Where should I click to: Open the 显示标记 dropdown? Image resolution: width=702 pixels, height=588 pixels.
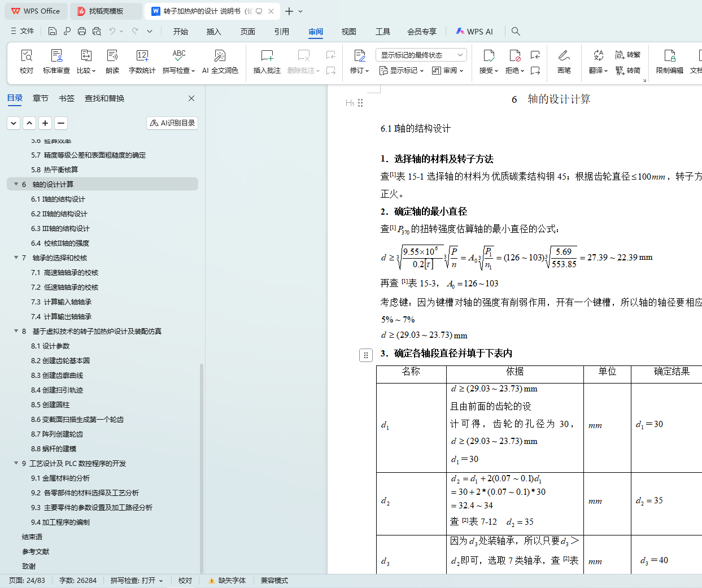(x=402, y=71)
